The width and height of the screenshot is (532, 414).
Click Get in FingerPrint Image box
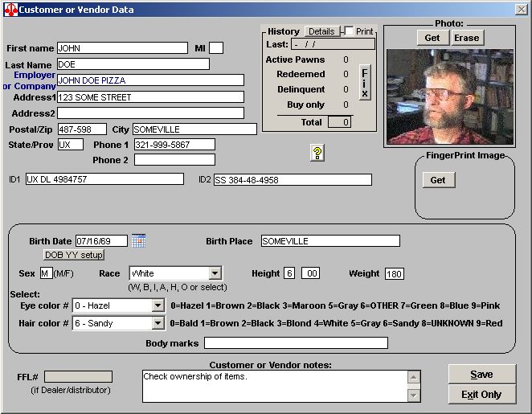coord(438,180)
